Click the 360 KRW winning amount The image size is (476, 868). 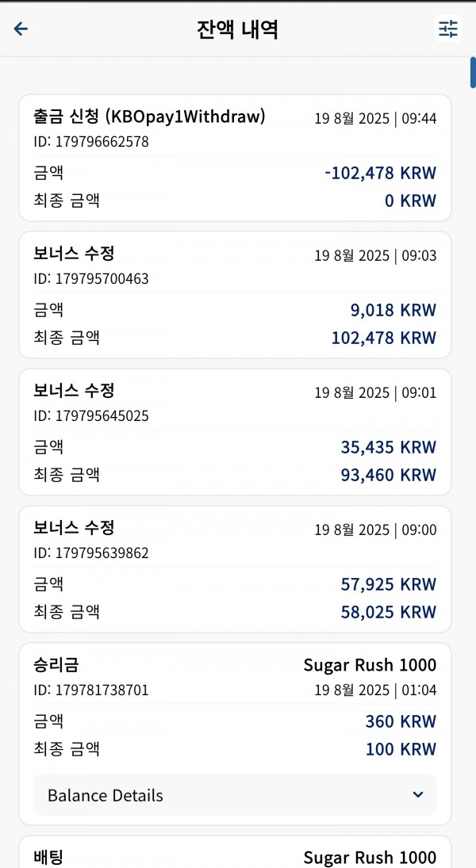click(401, 722)
